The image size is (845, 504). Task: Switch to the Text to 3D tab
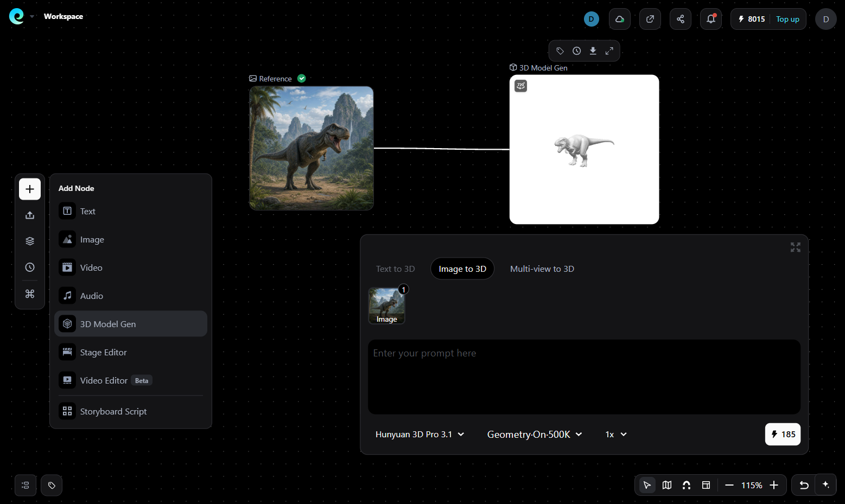point(396,269)
